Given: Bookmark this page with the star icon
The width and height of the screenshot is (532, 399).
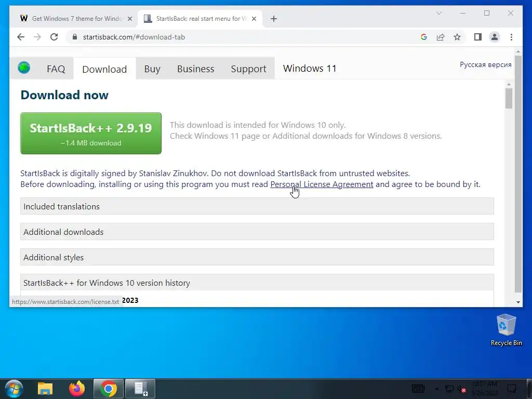Looking at the screenshot, I should click(x=457, y=37).
